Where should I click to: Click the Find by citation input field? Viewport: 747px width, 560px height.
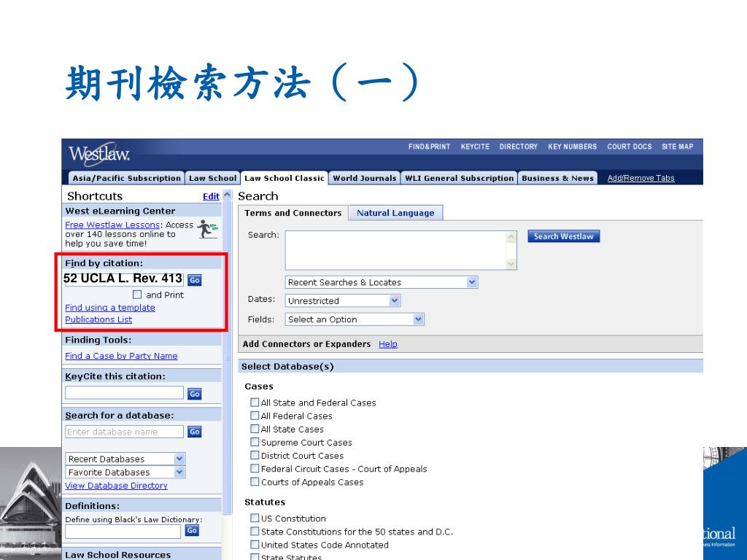pyautogui.click(x=124, y=279)
